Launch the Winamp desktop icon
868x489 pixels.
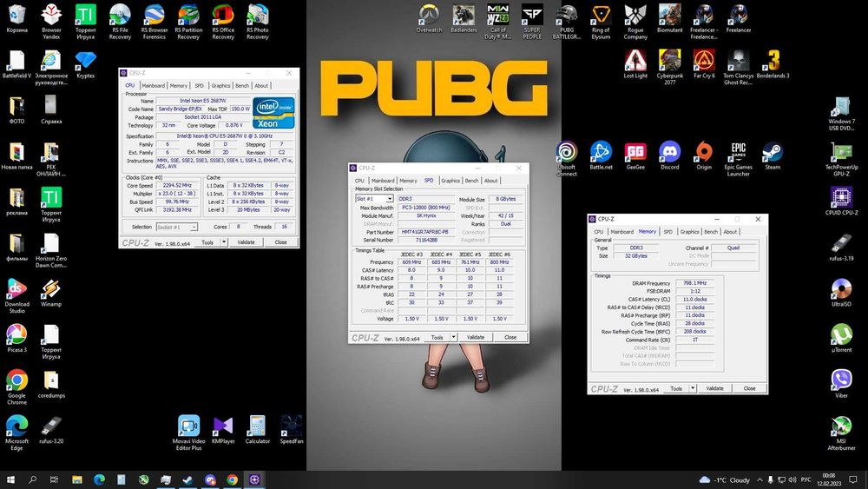(x=51, y=293)
